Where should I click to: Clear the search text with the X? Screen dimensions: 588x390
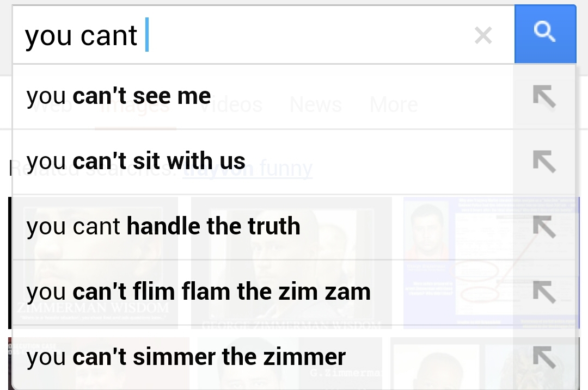(483, 36)
